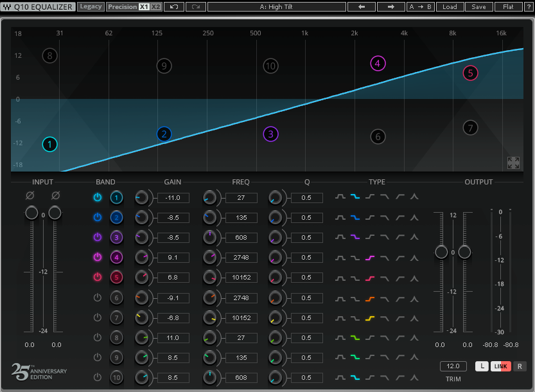Click the Waves Q10 Equalizer logo
This screenshot has height=392, width=535.
38,7
